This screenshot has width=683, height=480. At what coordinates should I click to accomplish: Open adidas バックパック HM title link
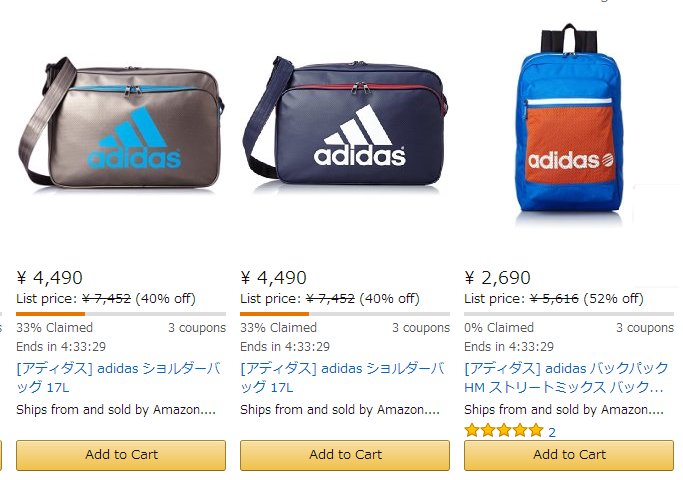click(565, 376)
